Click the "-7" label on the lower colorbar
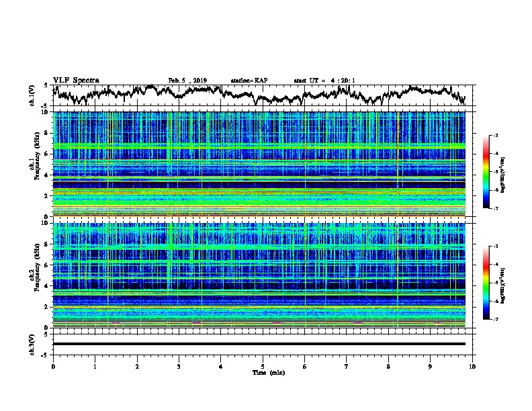532x411 pixels. (x=496, y=319)
